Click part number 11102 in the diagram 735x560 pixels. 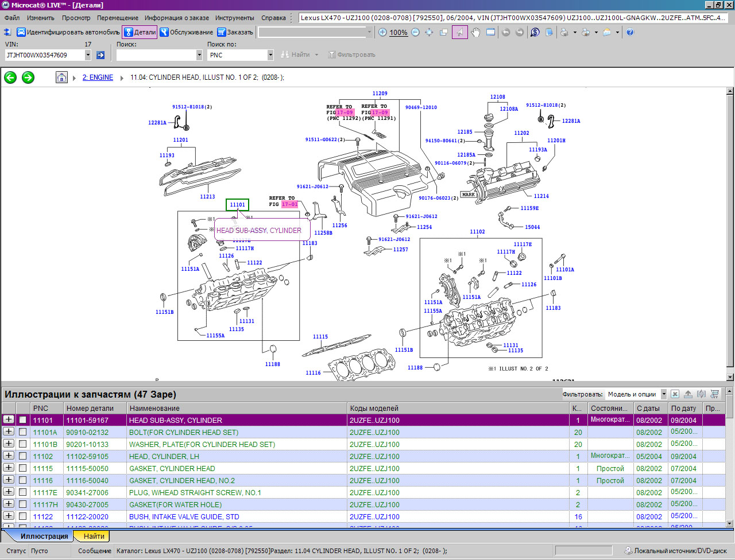click(x=477, y=232)
